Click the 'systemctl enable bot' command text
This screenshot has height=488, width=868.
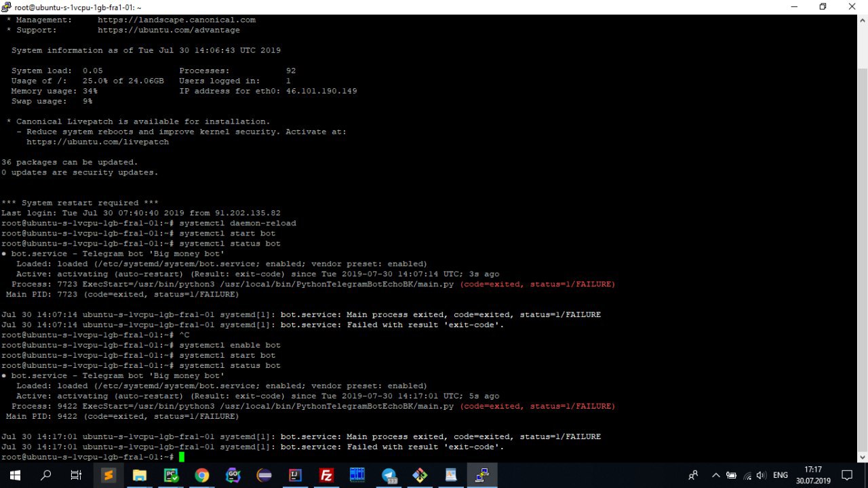pos(230,345)
